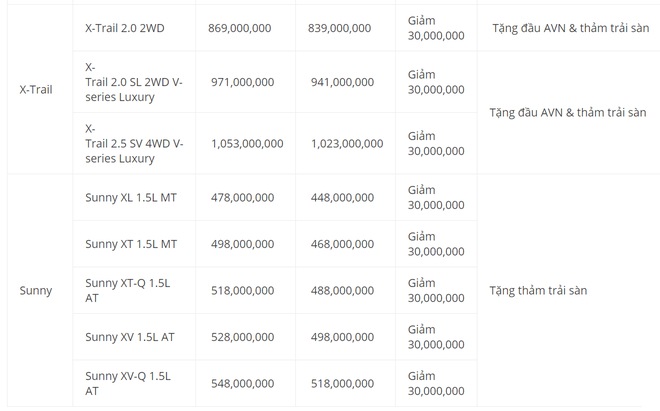Select the 468,000,000 discounted price
This screenshot has width=660, height=411.
click(342, 244)
